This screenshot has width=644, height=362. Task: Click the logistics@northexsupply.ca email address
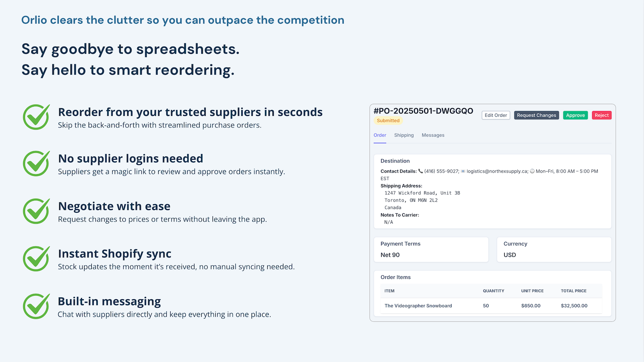point(497,171)
